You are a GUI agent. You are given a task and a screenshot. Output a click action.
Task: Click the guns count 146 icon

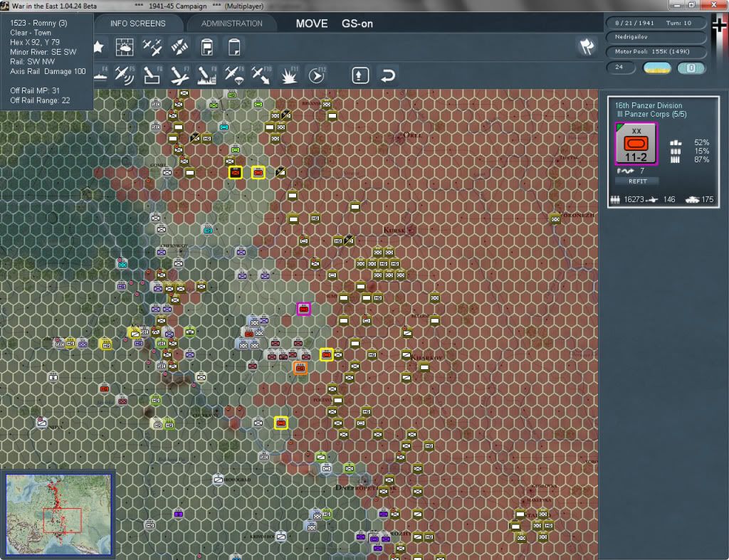(652, 199)
